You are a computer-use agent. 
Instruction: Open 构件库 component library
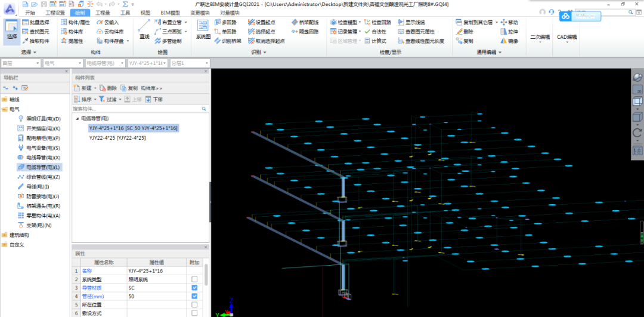72,32
